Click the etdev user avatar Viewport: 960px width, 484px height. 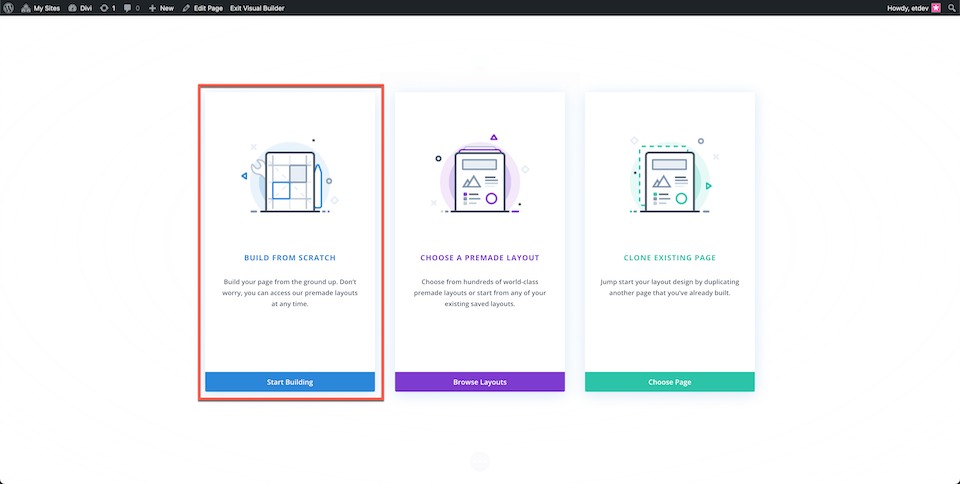[x=936, y=8]
